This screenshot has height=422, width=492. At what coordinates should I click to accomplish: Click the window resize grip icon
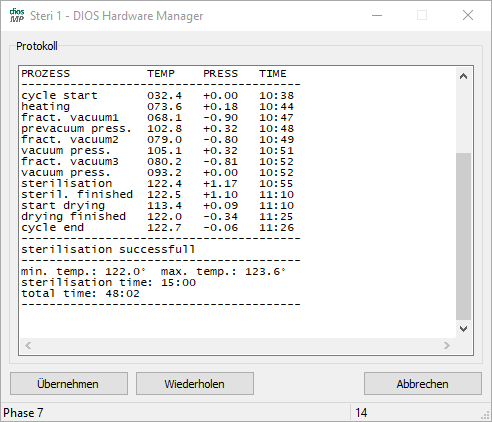coord(485,415)
